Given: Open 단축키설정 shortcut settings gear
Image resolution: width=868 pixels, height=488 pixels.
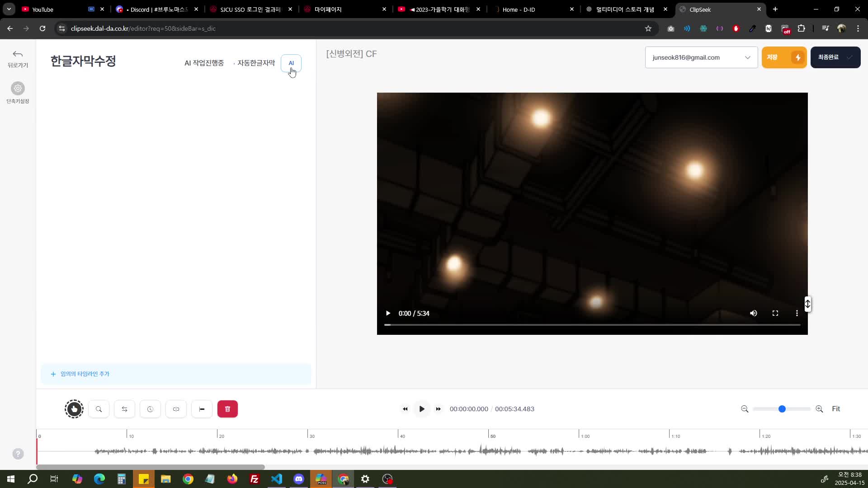Looking at the screenshot, I should (18, 89).
